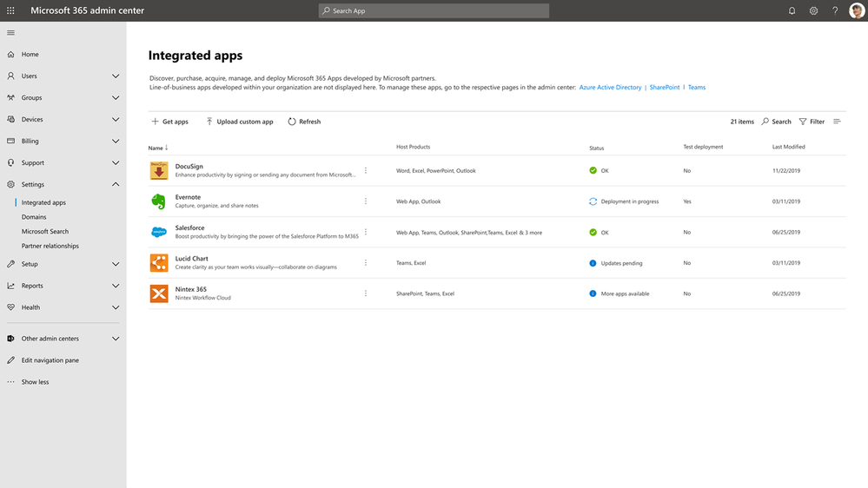The image size is (868, 488).
Task: Click the Nintex 365 app icon
Action: click(x=159, y=293)
